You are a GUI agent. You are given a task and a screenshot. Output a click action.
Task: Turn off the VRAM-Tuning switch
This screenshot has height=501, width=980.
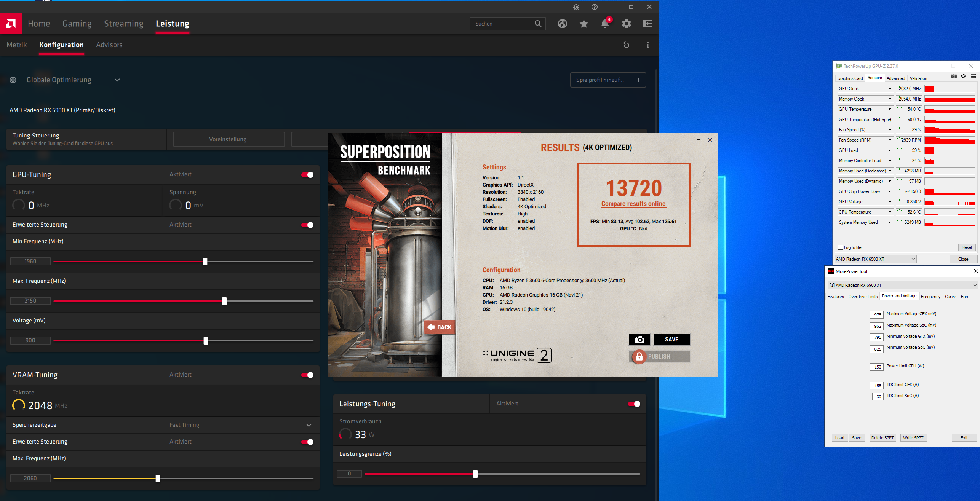[x=307, y=375]
